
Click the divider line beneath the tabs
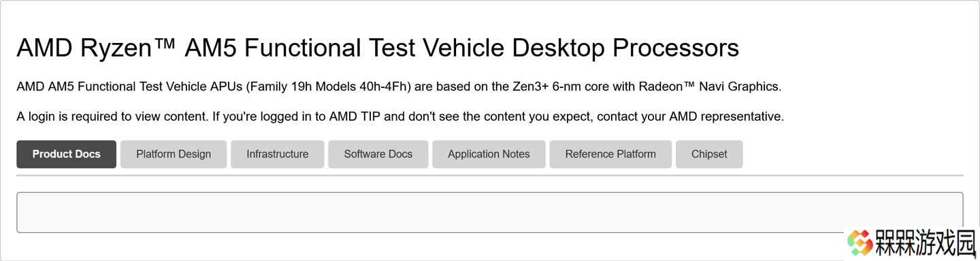click(489, 175)
